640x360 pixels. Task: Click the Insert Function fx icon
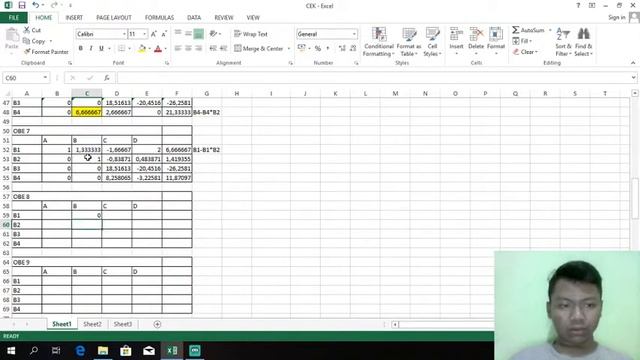pos(107,78)
